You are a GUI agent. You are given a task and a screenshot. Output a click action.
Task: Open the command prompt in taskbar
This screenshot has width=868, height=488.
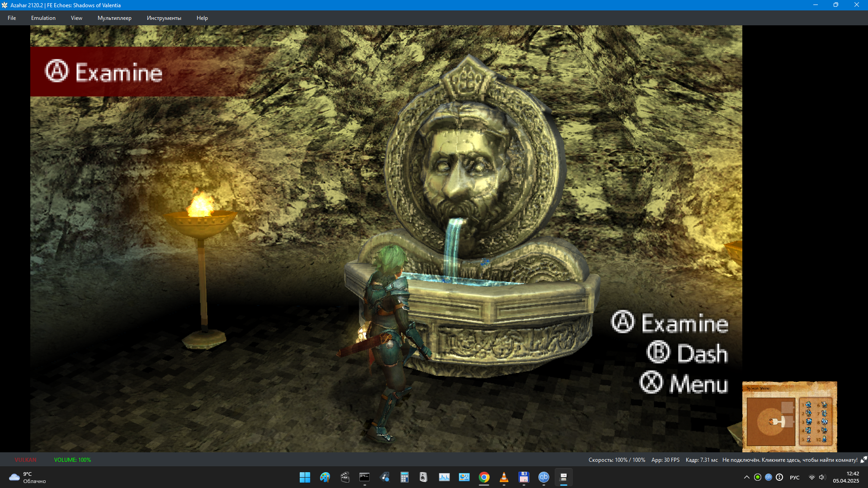pyautogui.click(x=364, y=477)
